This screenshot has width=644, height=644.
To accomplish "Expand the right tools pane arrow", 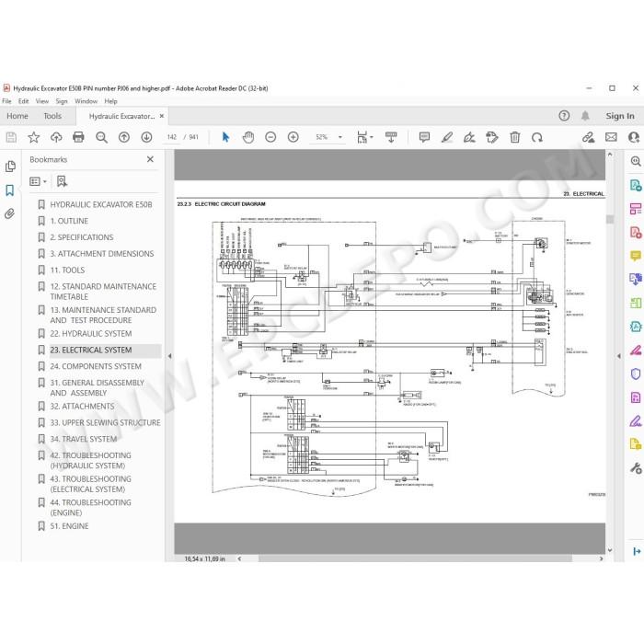I will (619, 356).
